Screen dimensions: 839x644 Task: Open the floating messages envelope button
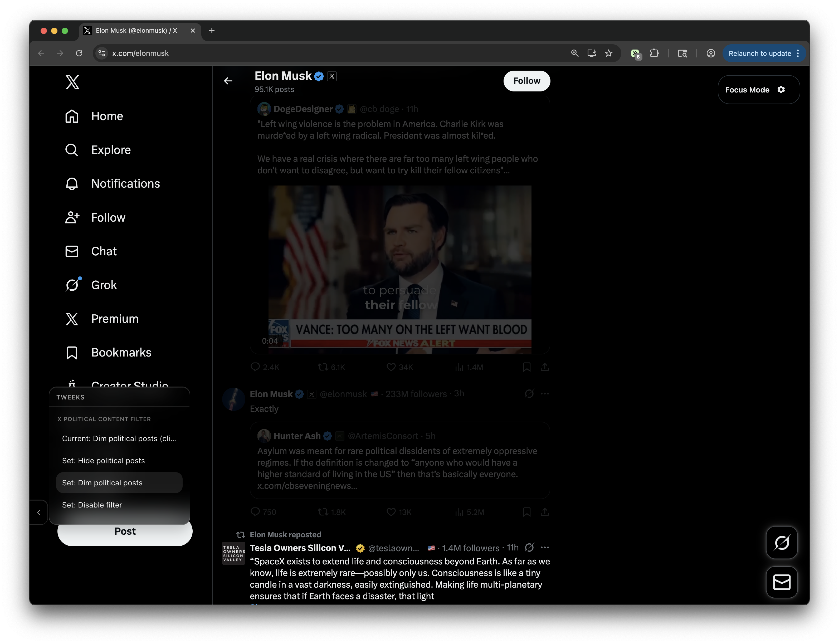(782, 582)
